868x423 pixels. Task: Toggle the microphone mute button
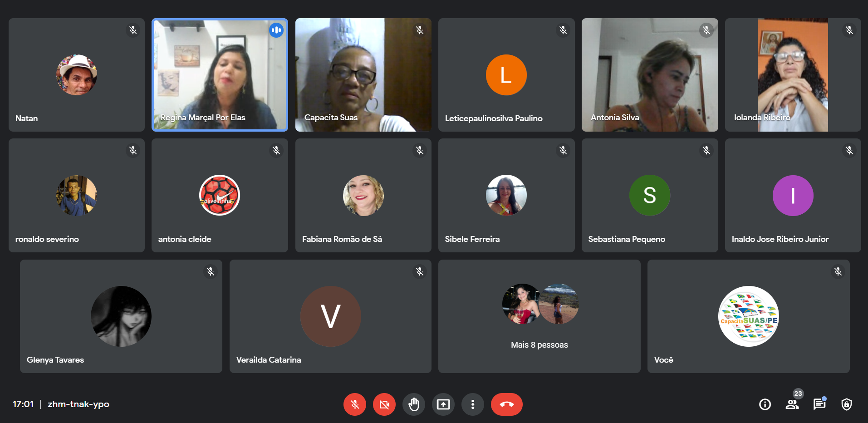click(355, 404)
